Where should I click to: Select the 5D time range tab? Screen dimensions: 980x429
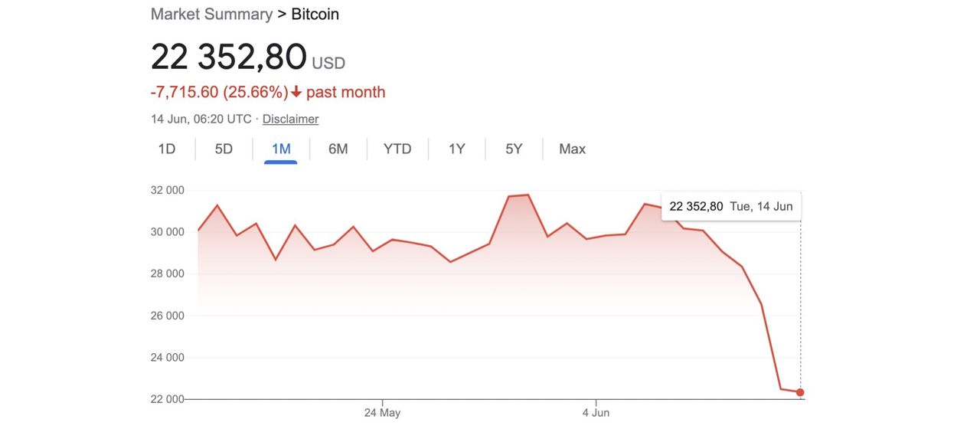click(x=224, y=149)
